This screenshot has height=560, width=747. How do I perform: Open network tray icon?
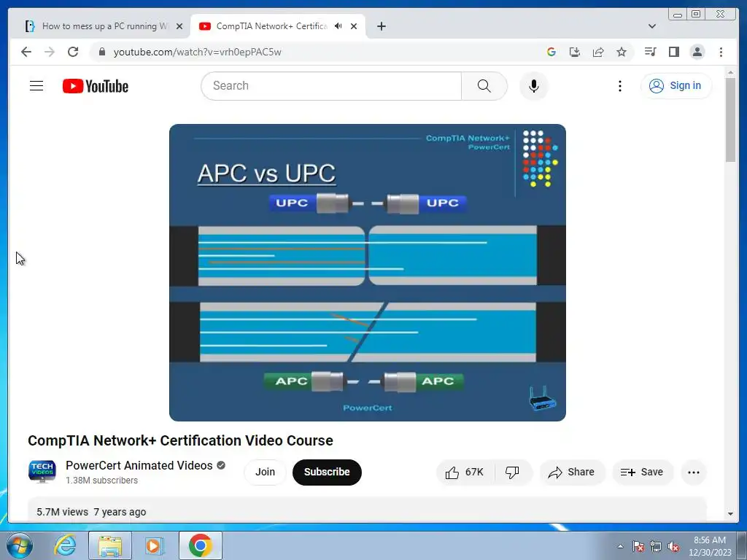pyautogui.click(x=656, y=546)
